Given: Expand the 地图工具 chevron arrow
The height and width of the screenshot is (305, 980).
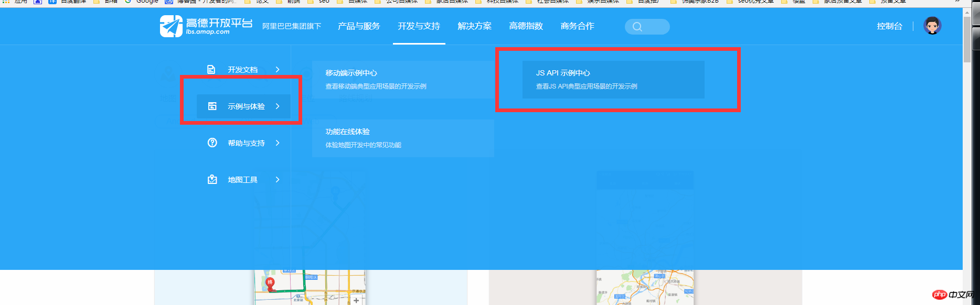Looking at the screenshot, I should 278,180.
